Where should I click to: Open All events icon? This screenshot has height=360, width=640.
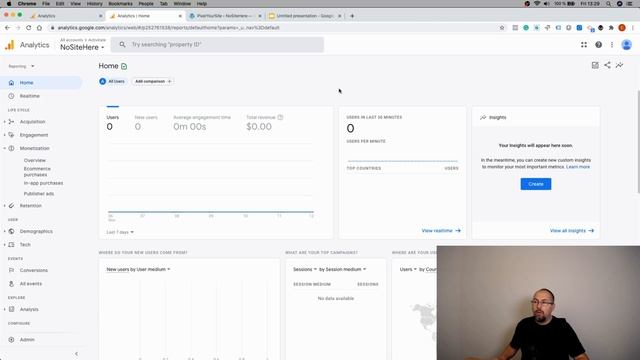[x=11, y=284]
